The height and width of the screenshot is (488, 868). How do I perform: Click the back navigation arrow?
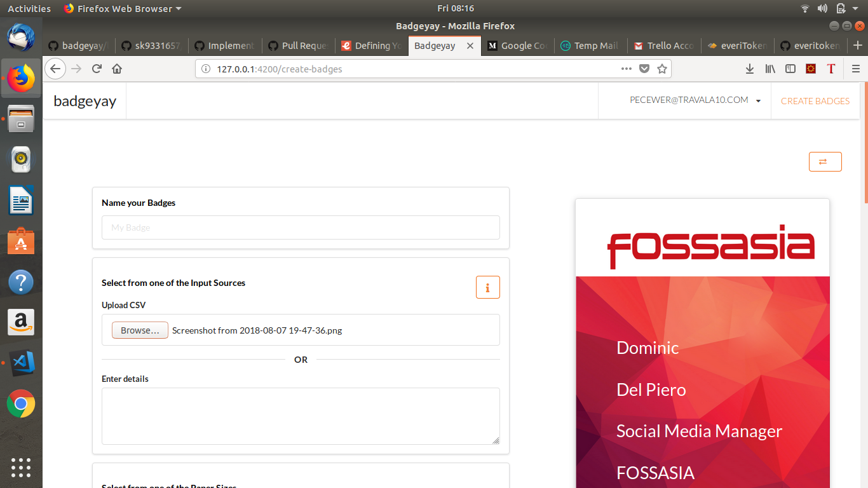click(x=55, y=69)
